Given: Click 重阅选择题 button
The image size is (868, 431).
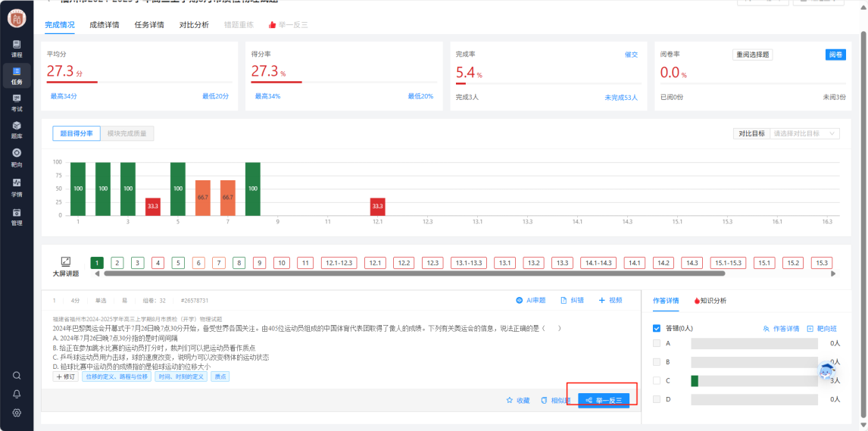Looking at the screenshot, I should (x=752, y=55).
